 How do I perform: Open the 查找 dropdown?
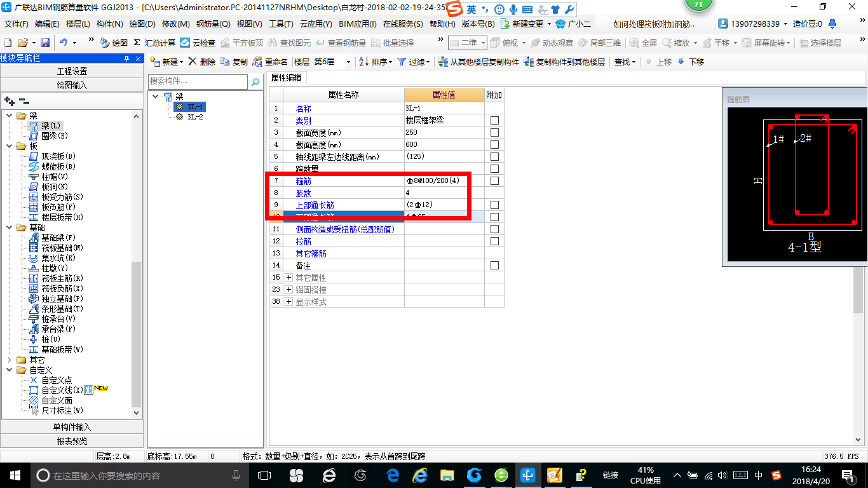pyautogui.click(x=625, y=62)
